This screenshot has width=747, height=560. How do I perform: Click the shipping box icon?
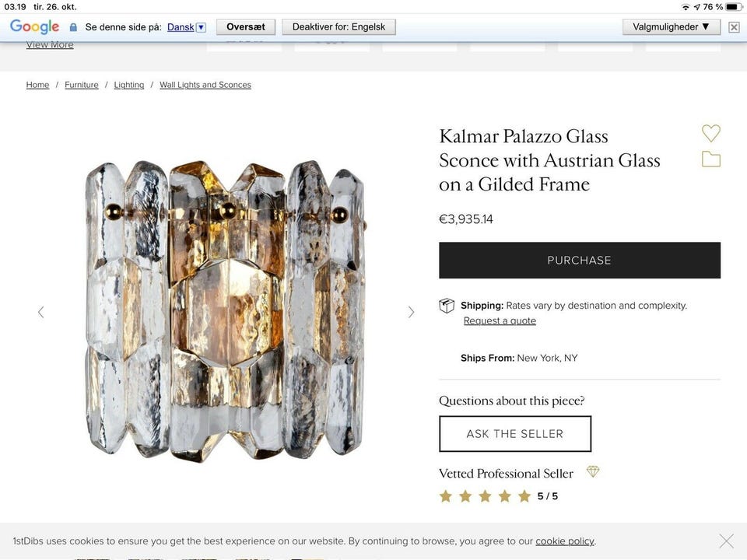point(447,306)
